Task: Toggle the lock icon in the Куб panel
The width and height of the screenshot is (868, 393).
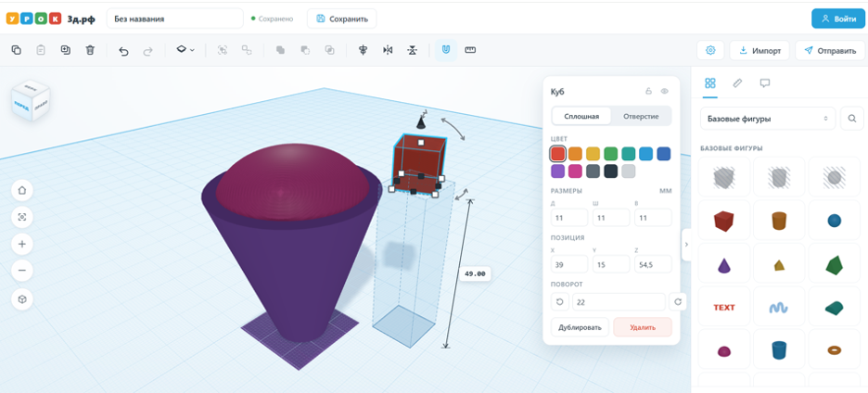Action: point(648,92)
